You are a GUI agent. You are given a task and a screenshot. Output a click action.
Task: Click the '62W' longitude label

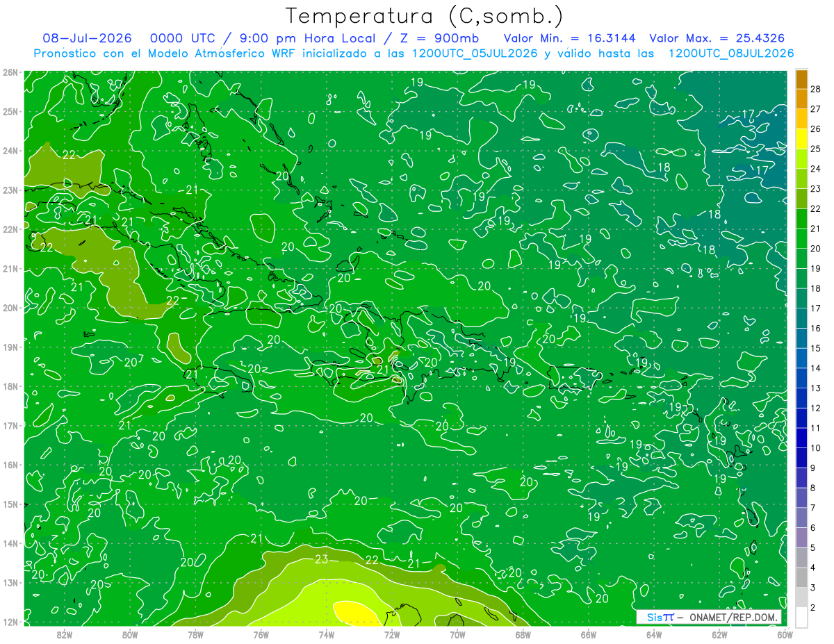coord(719,634)
